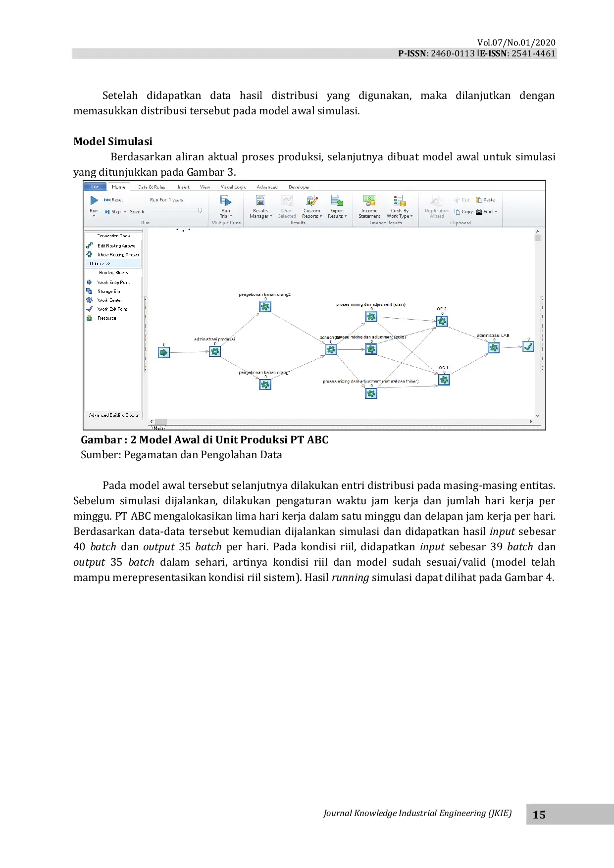This screenshot has width=614, height=868.
Task: Click the QC 2 work center node
Action: pos(442,321)
